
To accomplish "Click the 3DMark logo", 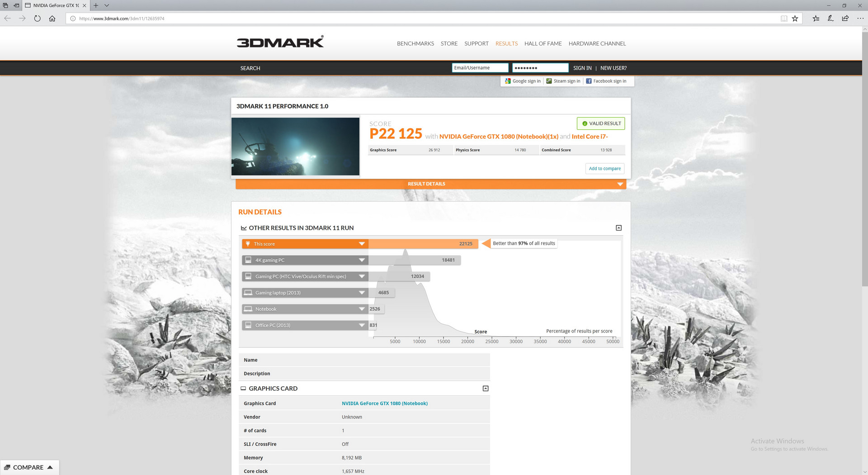I will [280, 42].
